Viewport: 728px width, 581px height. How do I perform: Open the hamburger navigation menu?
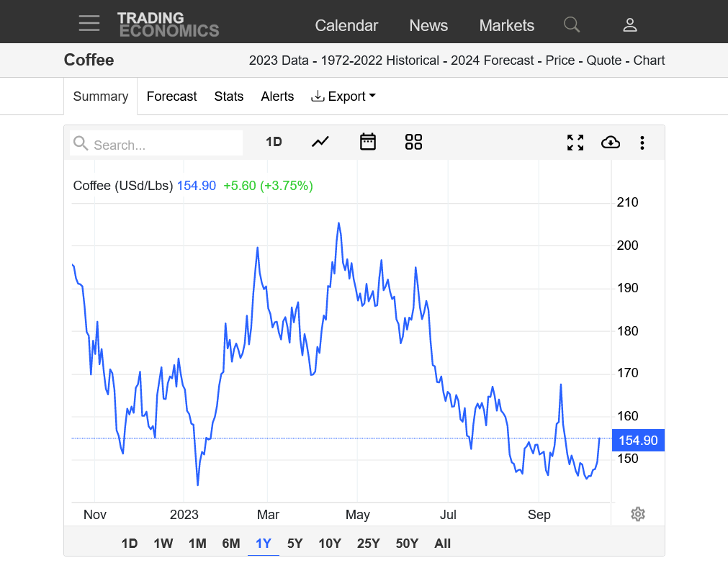pos(89,23)
